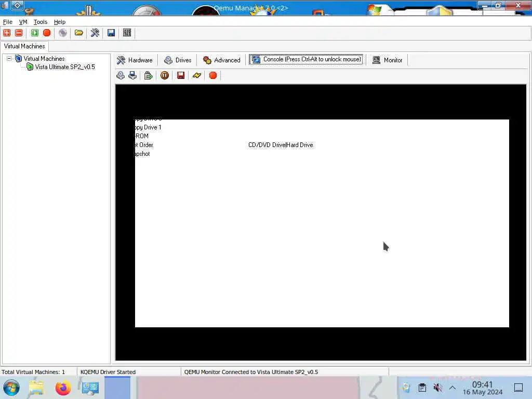Switch to the Hardware tab
The height and width of the screenshot is (399, 532).
pyautogui.click(x=135, y=60)
